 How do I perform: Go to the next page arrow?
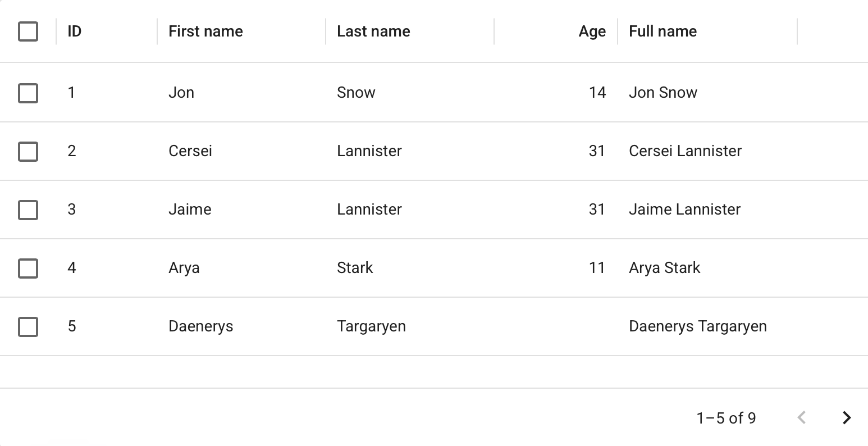[x=847, y=418]
